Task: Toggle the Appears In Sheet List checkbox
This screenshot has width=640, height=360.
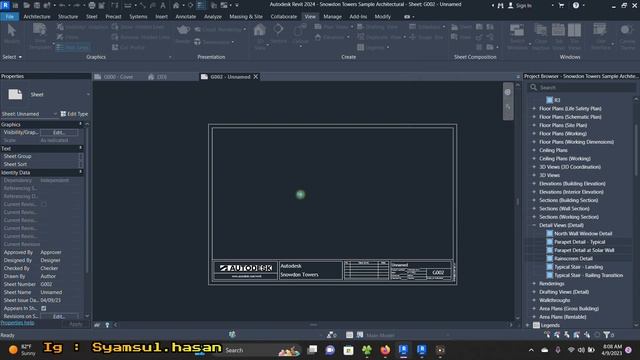Action: [x=44, y=308]
